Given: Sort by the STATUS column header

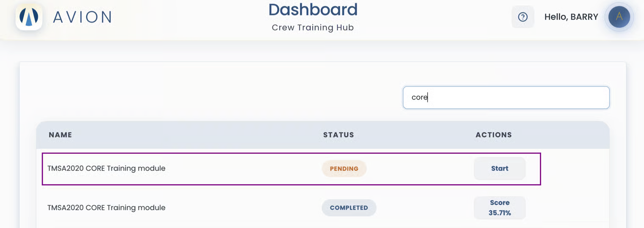Looking at the screenshot, I should click(x=339, y=135).
